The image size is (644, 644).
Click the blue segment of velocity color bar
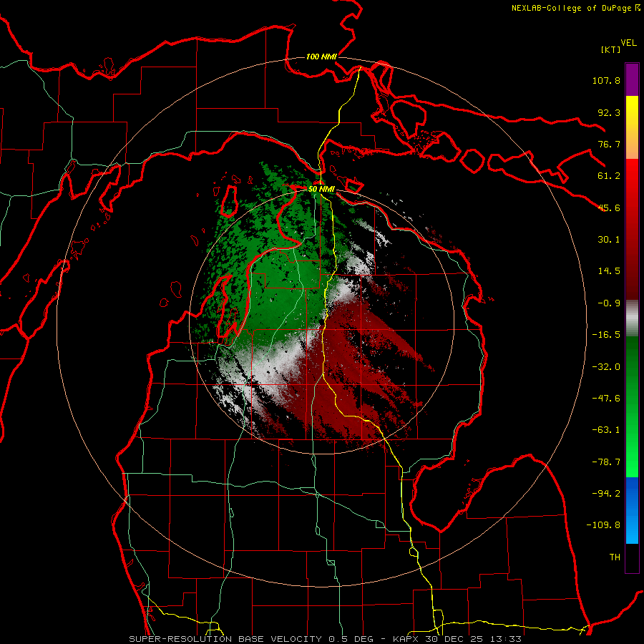click(632, 510)
